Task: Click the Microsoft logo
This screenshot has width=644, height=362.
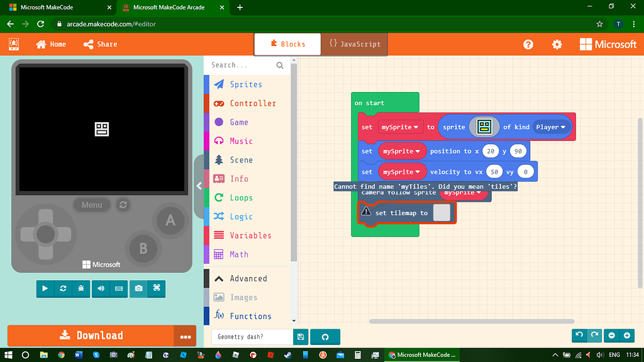Action: [608, 44]
